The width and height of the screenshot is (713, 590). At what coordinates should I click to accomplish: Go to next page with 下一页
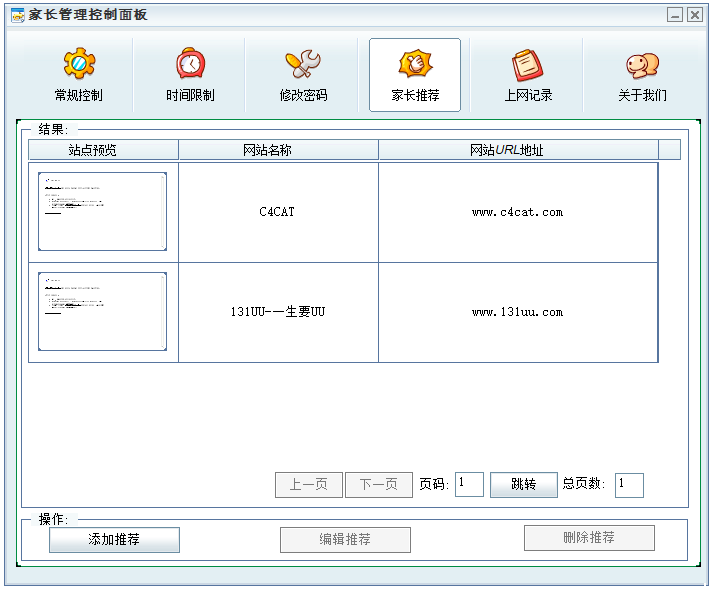coord(378,485)
